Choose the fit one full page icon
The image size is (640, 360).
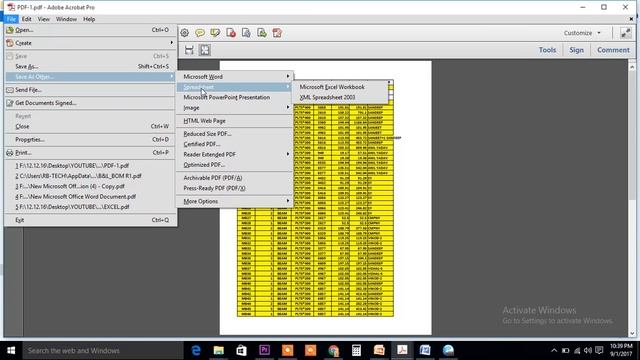[204, 50]
